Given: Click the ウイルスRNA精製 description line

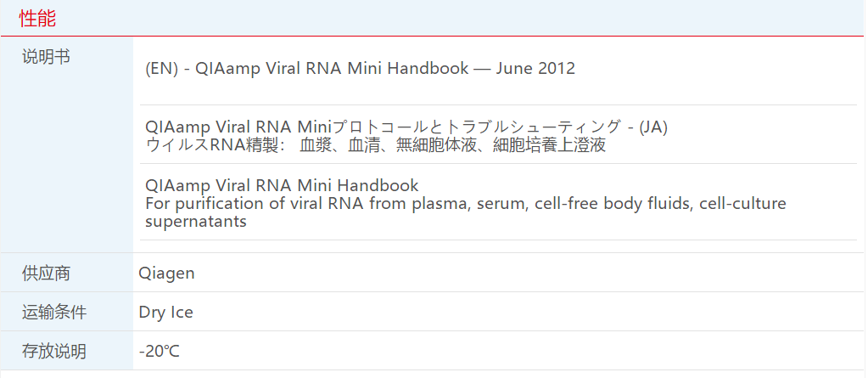Looking at the screenshot, I should tap(375, 145).
